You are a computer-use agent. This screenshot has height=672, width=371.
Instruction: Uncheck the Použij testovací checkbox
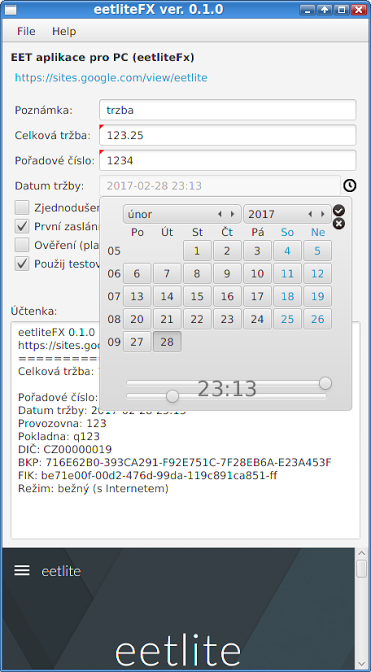pyautogui.click(x=22, y=263)
